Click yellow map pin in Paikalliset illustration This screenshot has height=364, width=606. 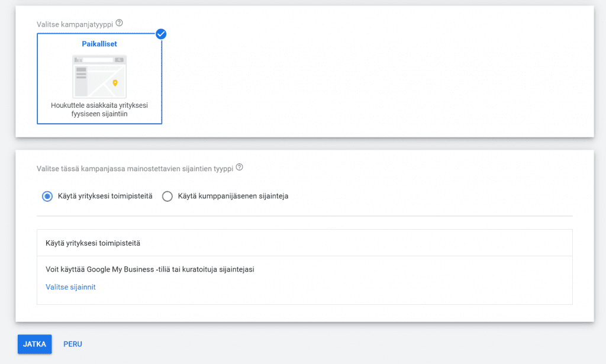click(115, 83)
